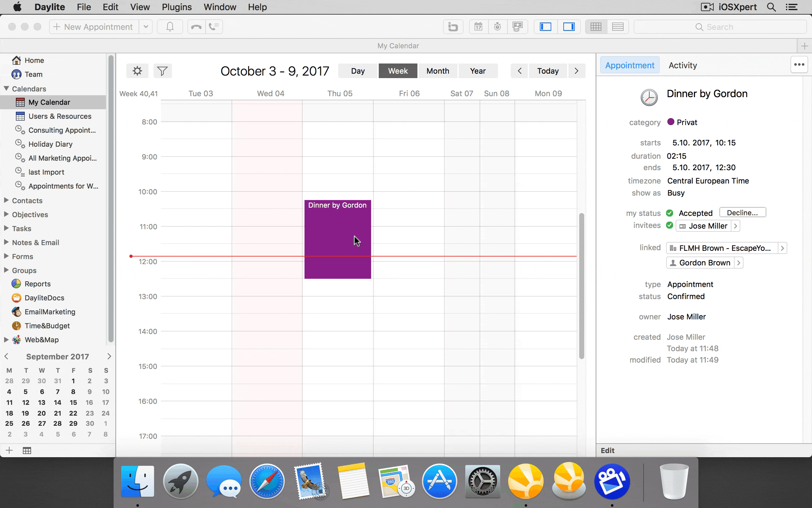Open Appointments for W... smart list
Image resolution: width=812 pixels, height=508 pixels.
57,186
